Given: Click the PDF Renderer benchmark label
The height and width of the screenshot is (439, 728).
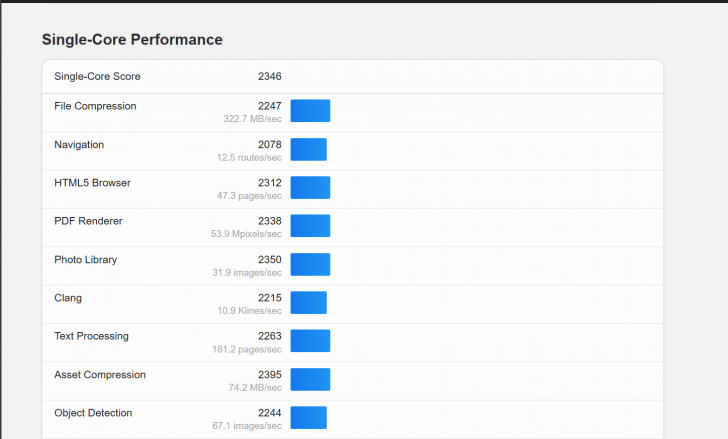Looking at the screenshot, I should [88, 221].
